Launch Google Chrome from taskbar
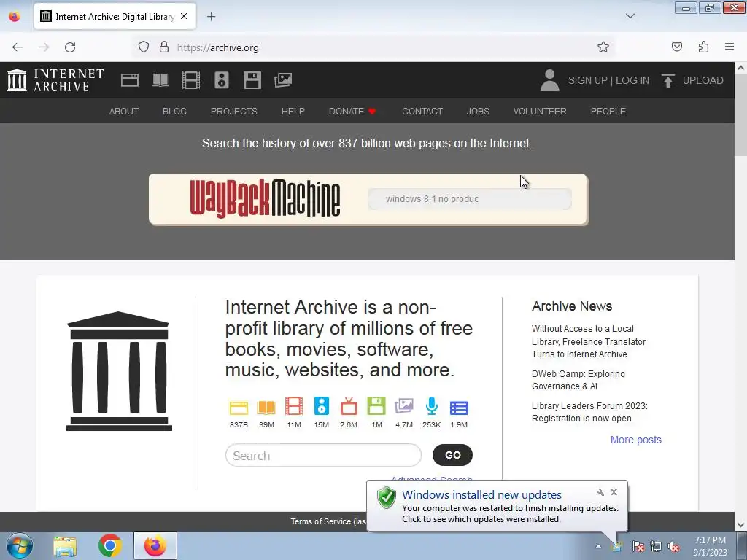Screen dimensions: 747x560 (x=109, y=545)
